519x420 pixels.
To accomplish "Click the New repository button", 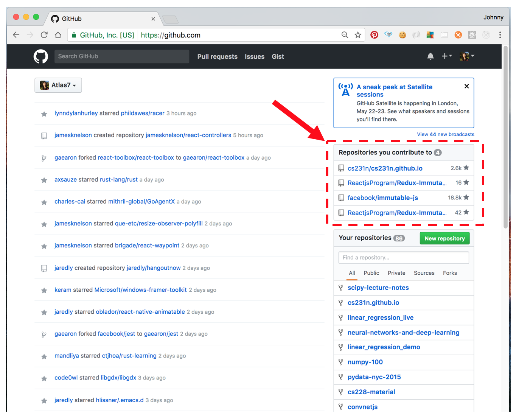I will (x=444, y=238).
